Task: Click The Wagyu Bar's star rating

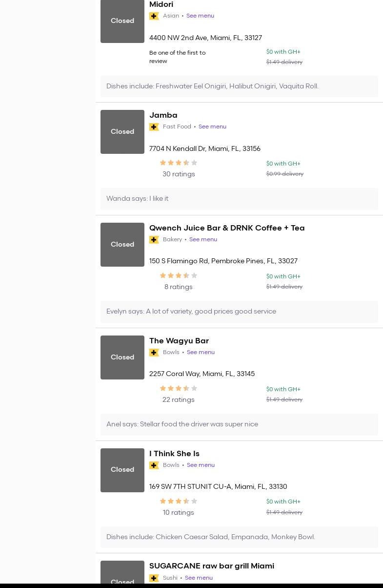Action: click(179, 389)
